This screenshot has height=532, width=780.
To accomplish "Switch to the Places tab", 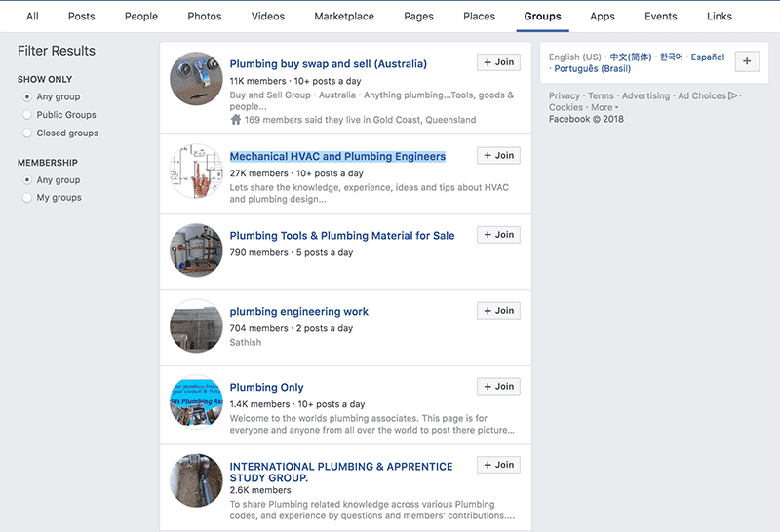I will tap(479, 16).
